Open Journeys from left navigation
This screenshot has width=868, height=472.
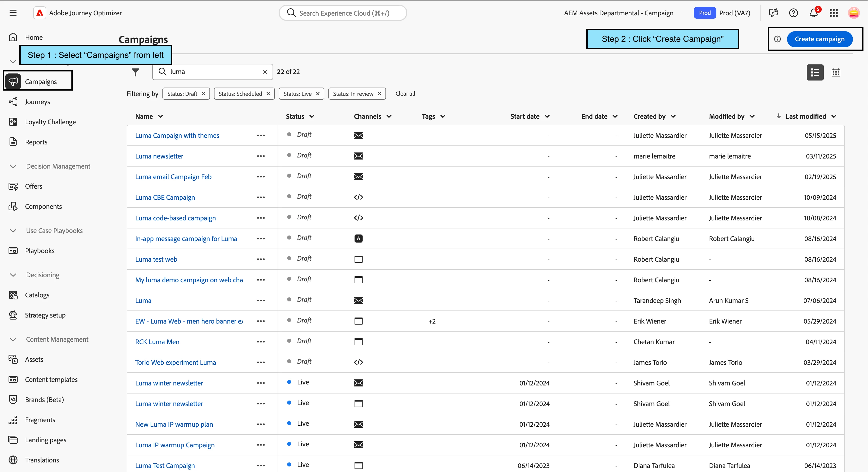pos(37,102)
